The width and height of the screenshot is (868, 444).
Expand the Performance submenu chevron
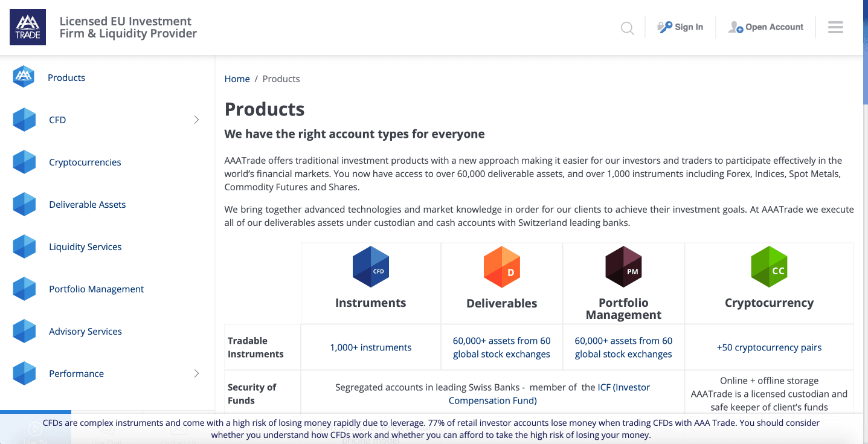[196, 373]
